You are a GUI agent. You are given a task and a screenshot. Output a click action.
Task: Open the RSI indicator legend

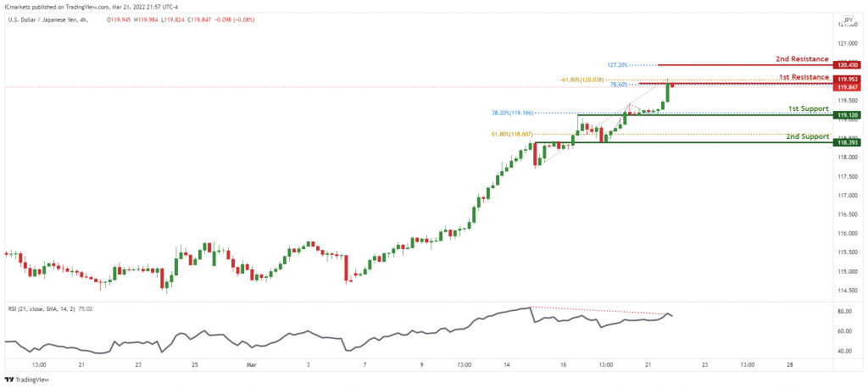[49, 308]
